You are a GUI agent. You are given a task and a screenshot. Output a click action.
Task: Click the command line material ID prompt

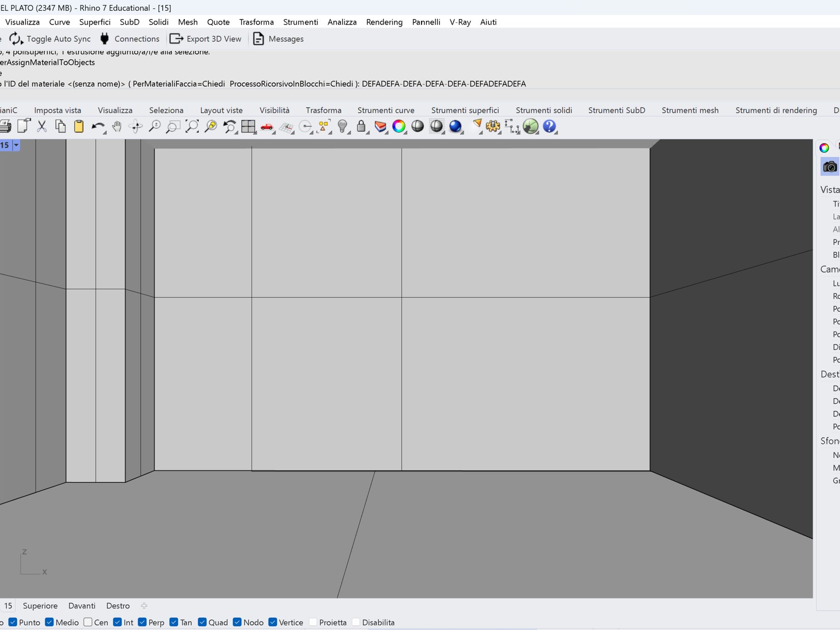pyautogui.click(x=263, y=84)
